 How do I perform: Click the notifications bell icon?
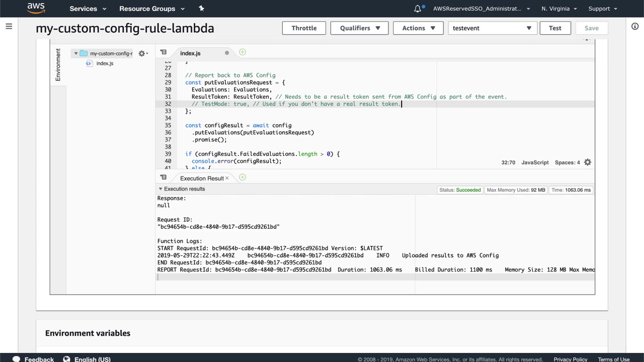[x=418, y=9]
